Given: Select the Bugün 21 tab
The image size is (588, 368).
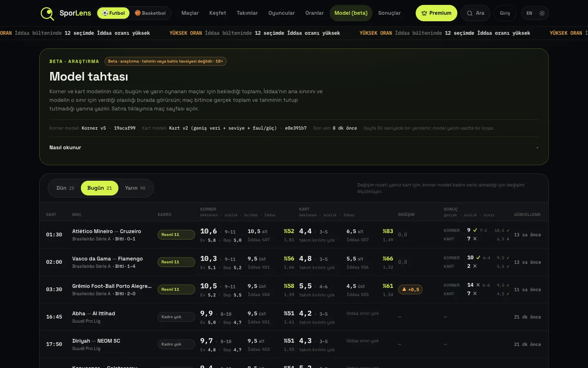Looking at the screenshot, I should tap(100, 188).
